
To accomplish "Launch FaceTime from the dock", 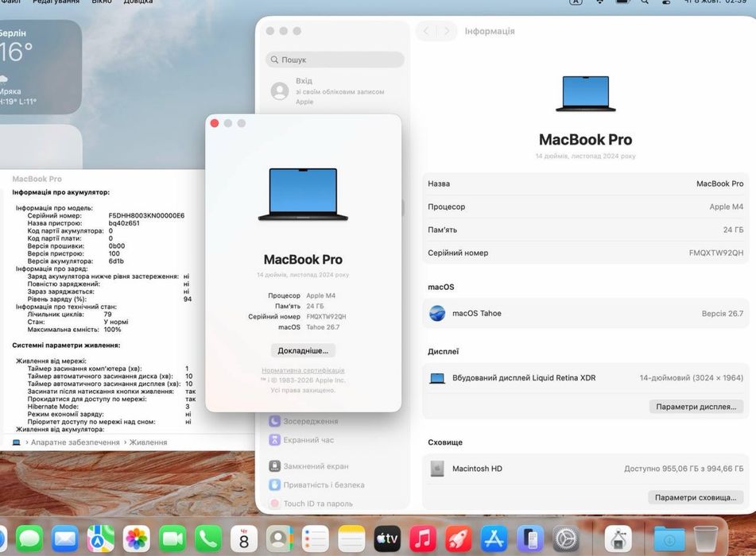I will click(173, 539).
